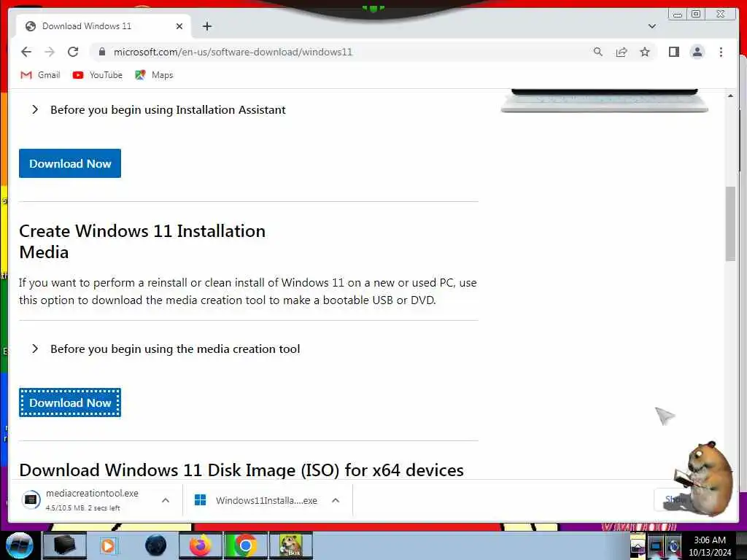747x560 pixels.
Task: Click the page vertical scrollbar thumb
Action: (x=730, y=224)
